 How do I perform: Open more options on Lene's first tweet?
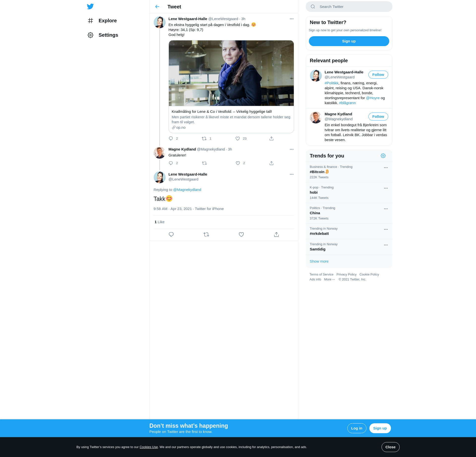[292, 19]
